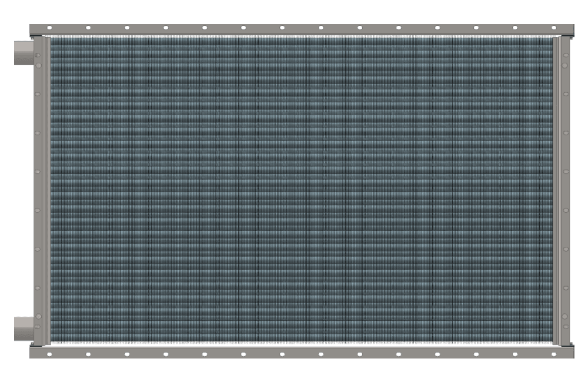Click the lower outlet pipe stub

coord(24,329)
